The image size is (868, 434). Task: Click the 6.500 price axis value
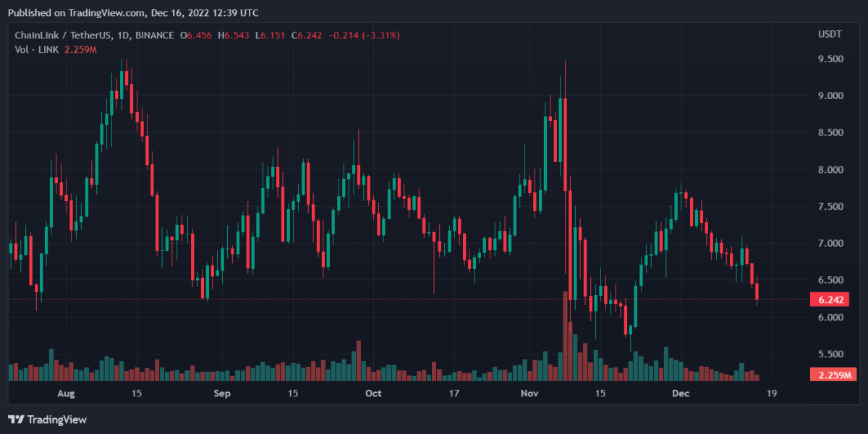pyautogui.click(x=830, y=281)
